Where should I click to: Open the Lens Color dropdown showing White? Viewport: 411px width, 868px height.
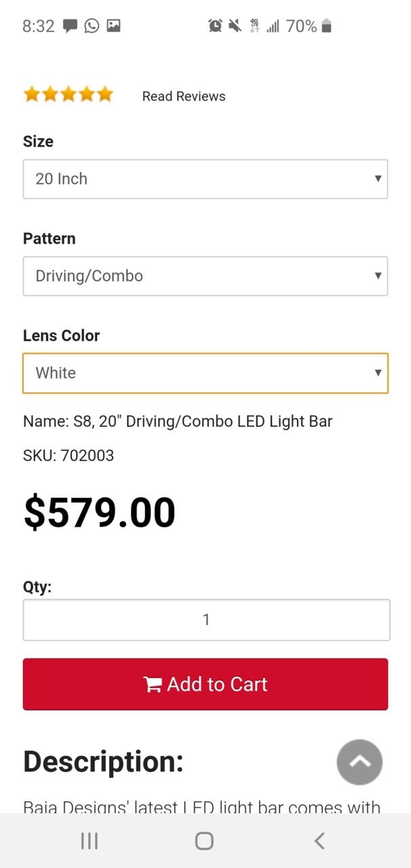[x=206, y=373]
